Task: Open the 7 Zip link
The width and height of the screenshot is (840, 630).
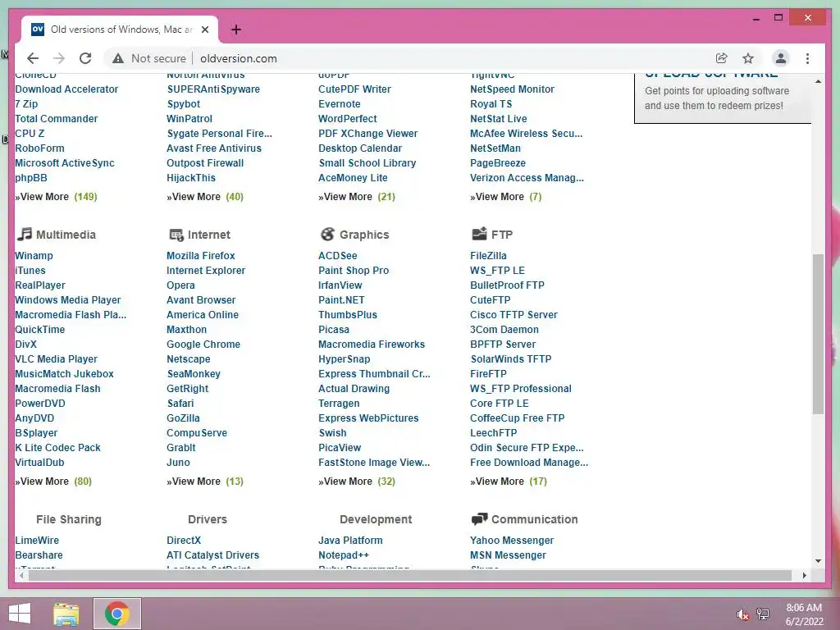Action: 26,104
